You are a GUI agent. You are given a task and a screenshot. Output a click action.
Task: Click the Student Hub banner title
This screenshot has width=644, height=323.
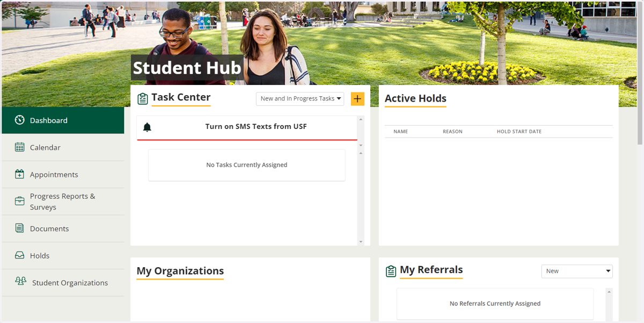click(x=187, y=68)
